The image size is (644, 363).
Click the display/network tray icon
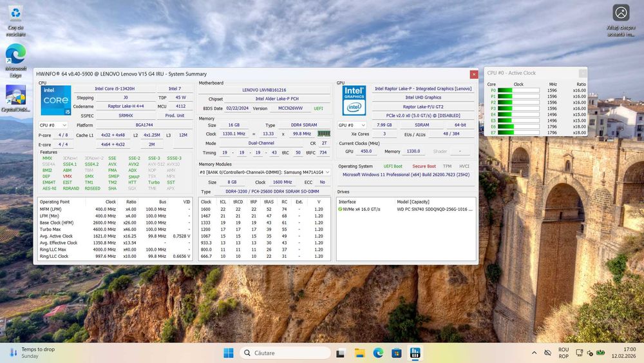click(579, 353)
